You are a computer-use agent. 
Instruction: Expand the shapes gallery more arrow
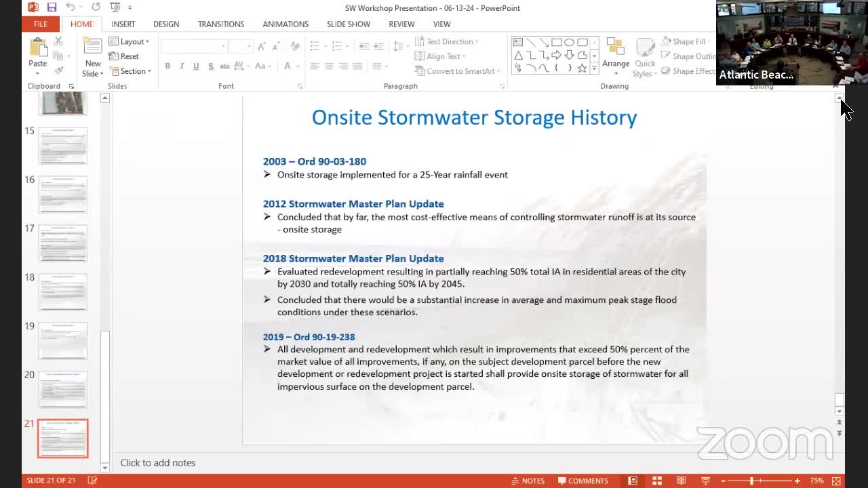coord(594,68)
